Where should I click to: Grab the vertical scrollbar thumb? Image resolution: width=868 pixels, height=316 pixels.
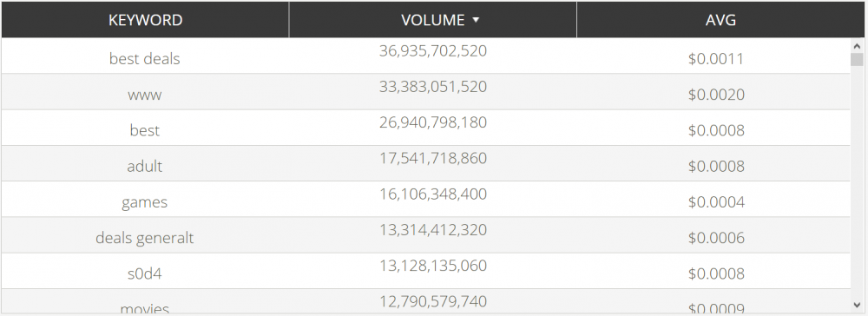click(857, 60)
